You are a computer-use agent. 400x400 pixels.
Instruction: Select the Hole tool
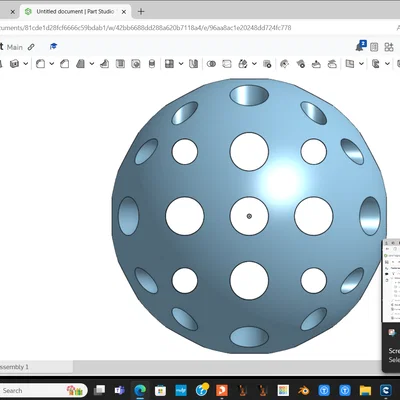pos(136,64)
